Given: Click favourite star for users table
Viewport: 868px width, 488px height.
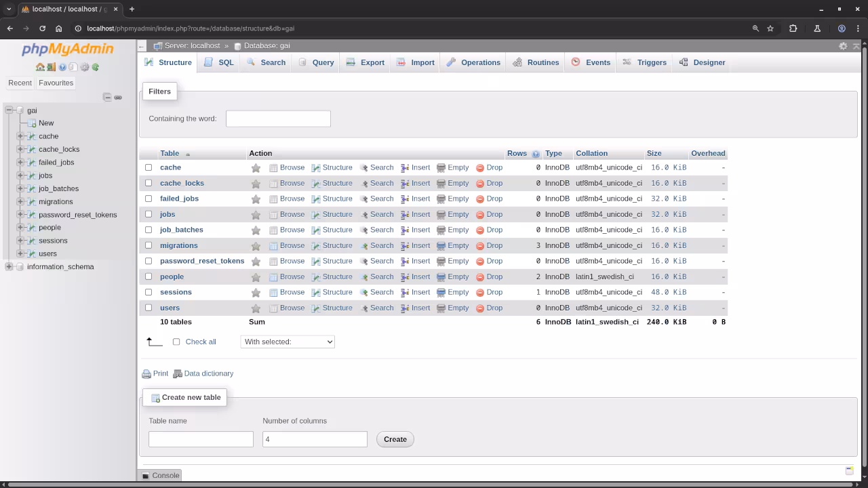Looking at the screenshot, I should pyautogui.click(x=256, y=308).
